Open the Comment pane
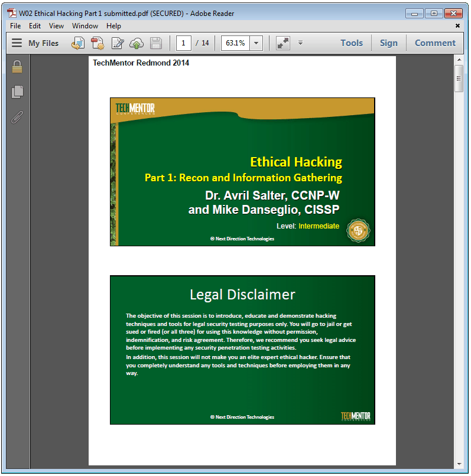Image resolution: width=471 pixels, height=476 pixels. click(x=435, y=43)
